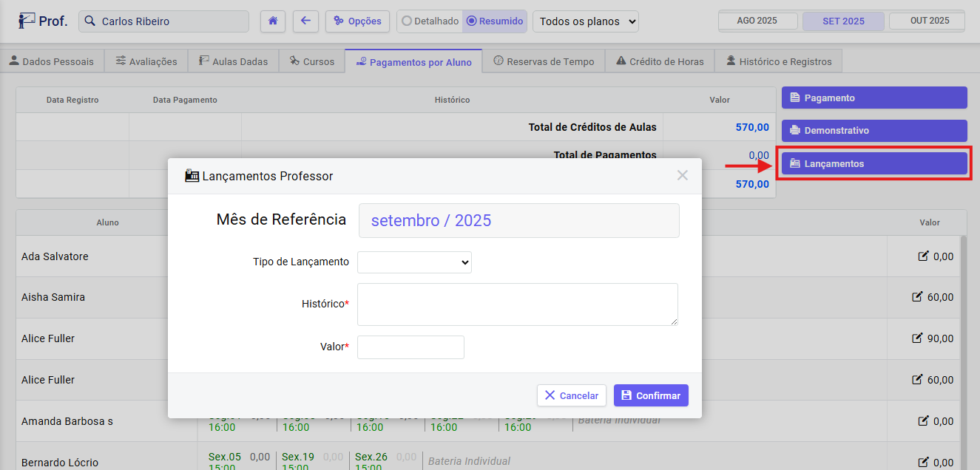
Task: Click the Valor input field
Action: [410, 347]
